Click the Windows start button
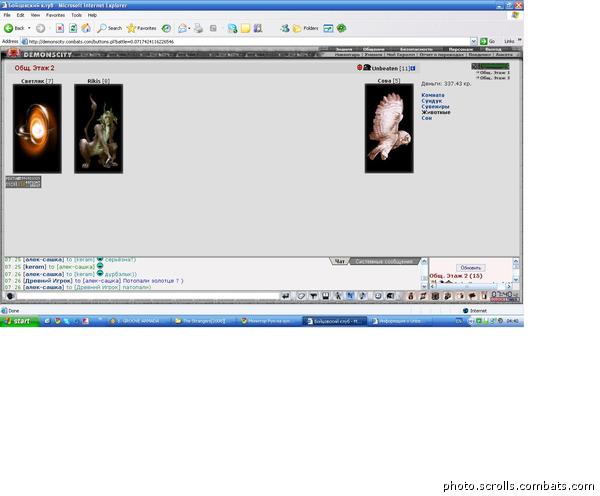The width and height of the screenshot is (600, 496). coord(19,321)
